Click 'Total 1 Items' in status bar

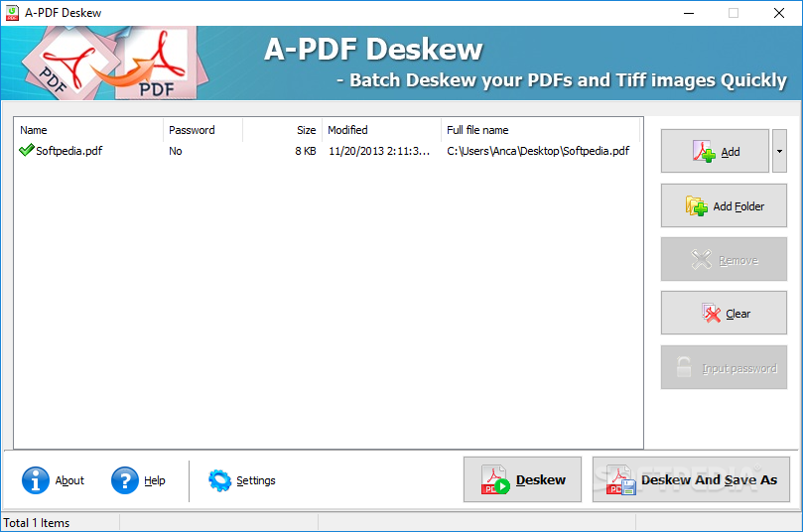pyautogui.click(x=37, y=523)
